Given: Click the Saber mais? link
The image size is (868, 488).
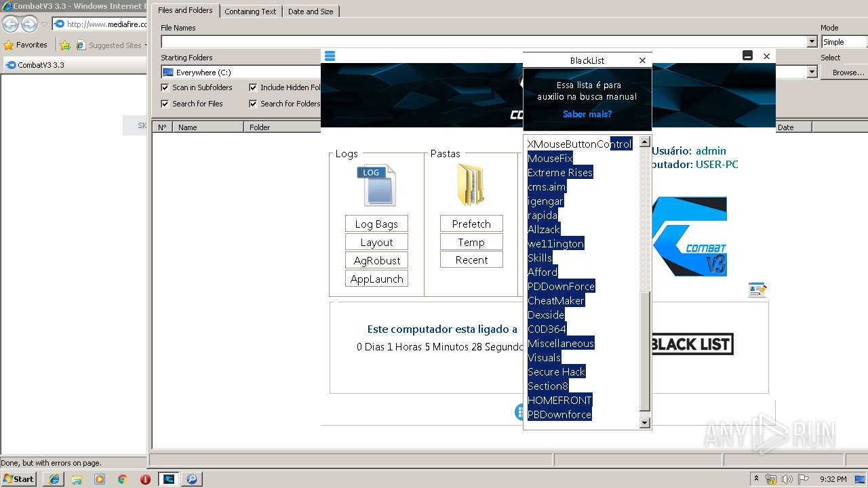Looking at the screenshot, I should (587, 114).
